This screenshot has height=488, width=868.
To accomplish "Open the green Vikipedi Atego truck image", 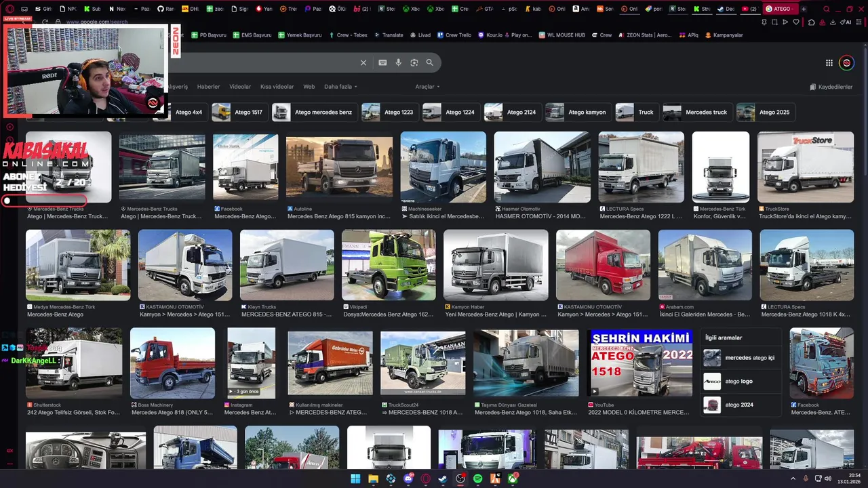I will click(x=389, y=265).
